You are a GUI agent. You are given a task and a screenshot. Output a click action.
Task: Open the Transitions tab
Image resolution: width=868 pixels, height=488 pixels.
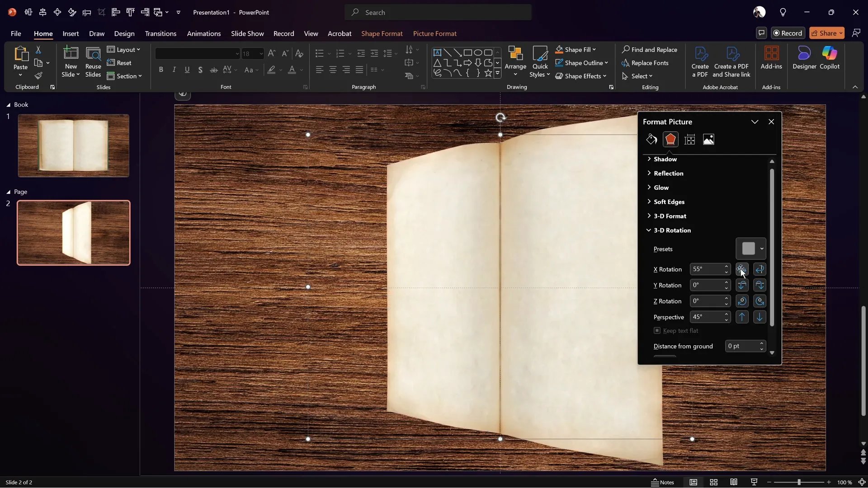(x=160, y=33)
